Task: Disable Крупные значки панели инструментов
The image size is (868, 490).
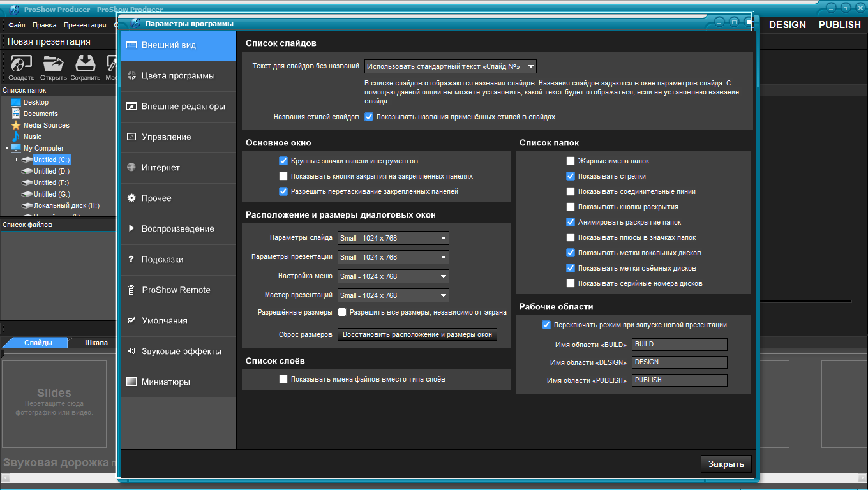Action: (x=283, y=161)
